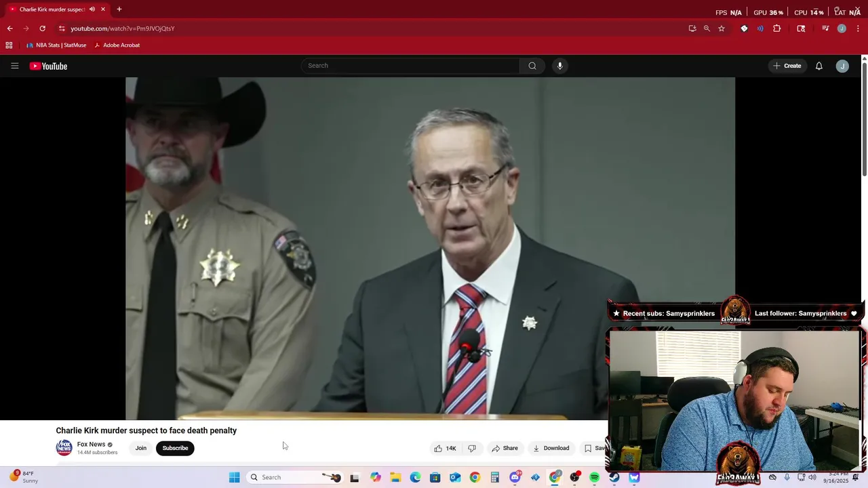Open Chrome three-dot menu
868x488 pixels.
pyautogui.click(x=858, y=28)
